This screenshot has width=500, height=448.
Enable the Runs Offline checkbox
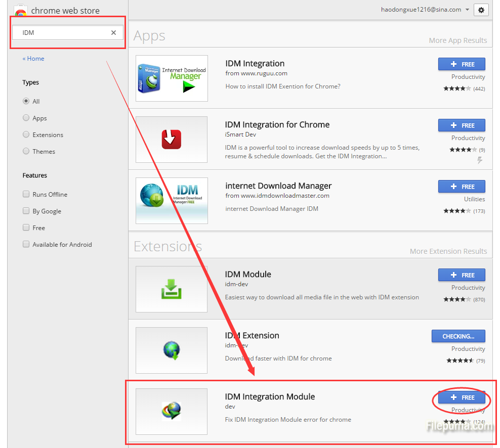click(26, 194)
